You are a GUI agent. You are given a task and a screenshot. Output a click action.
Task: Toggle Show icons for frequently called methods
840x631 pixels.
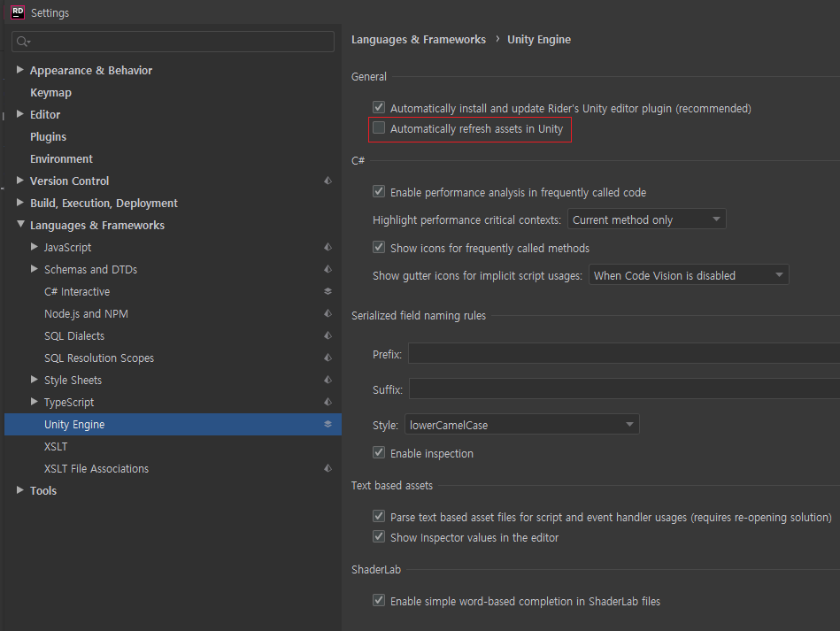coord(379,247)
